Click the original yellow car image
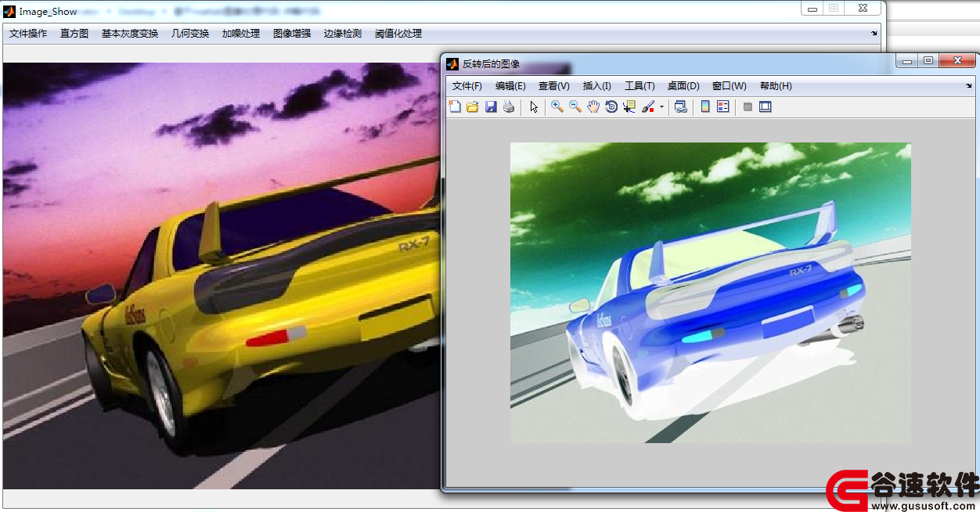 [x=222, y=276]
